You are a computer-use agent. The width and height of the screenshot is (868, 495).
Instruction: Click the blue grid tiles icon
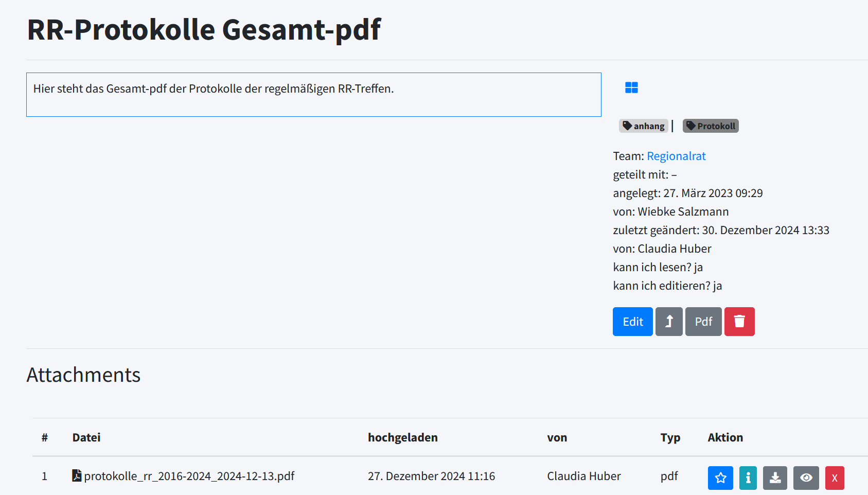tap(631, 88)
